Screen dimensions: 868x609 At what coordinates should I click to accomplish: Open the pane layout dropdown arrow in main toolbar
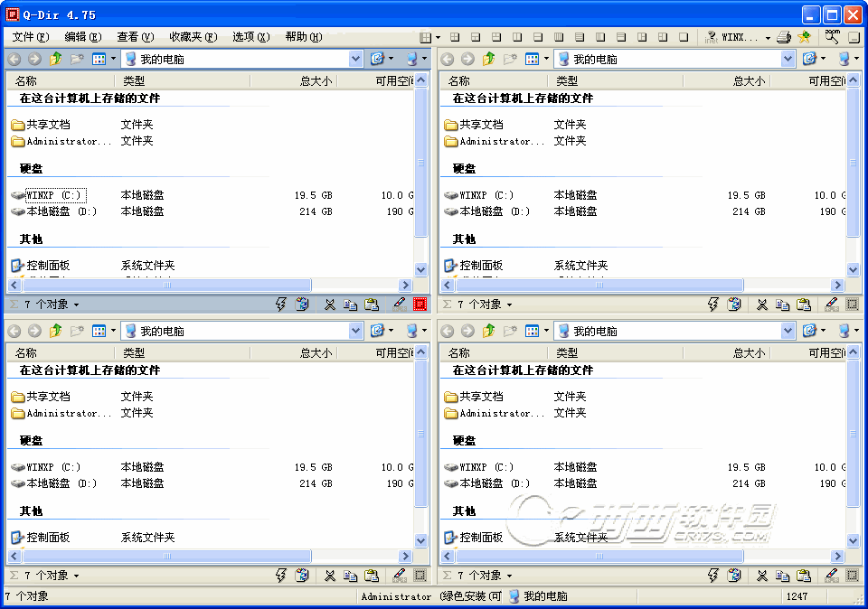pyautogui.click(x=438, y=38)
